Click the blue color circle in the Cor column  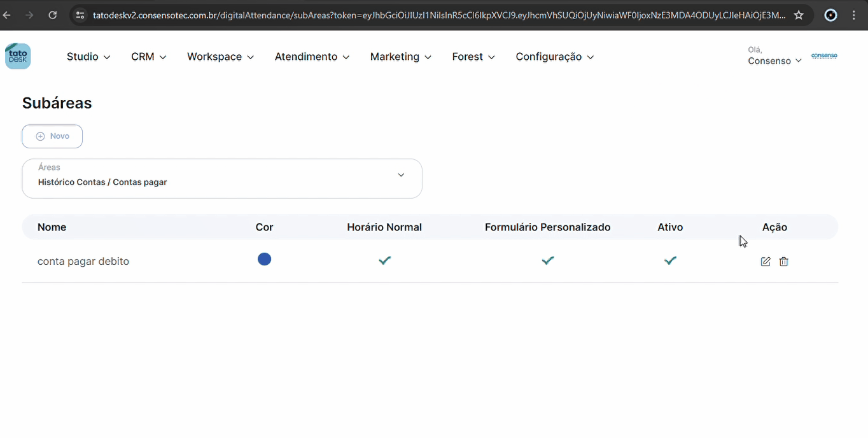pos(264,259)
